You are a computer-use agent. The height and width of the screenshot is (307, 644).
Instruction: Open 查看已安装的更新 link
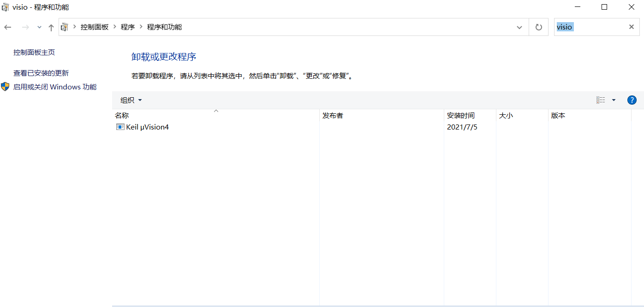click(41, 73)
